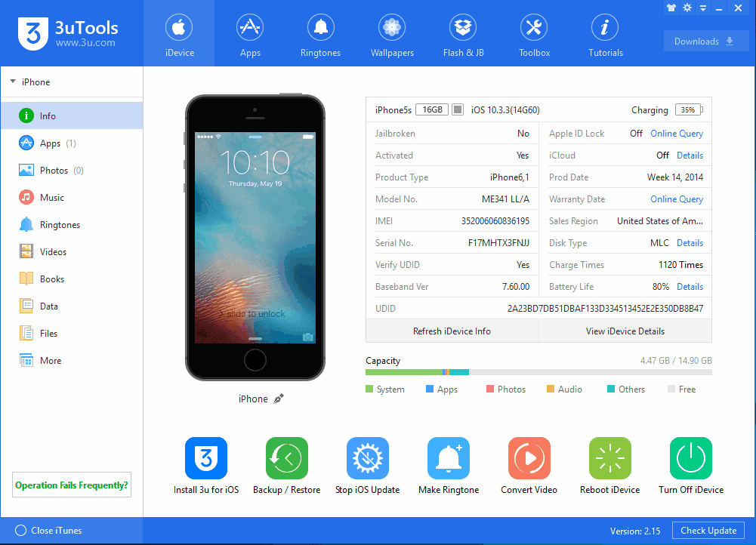Open the Ringtones bell tab

click(x=321, y=28)
